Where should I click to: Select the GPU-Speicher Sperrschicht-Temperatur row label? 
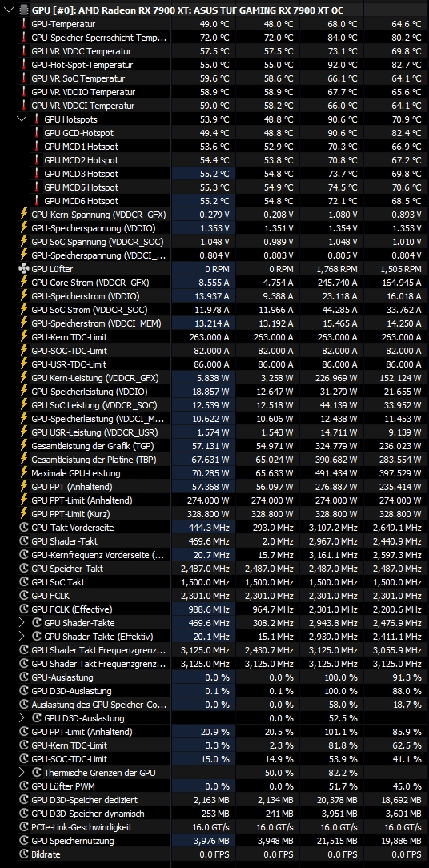[x=98, y=38]
